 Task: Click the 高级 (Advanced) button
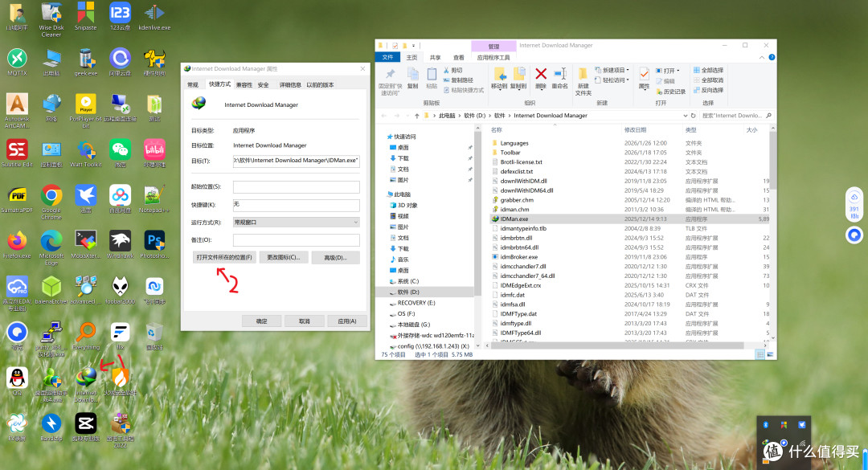(335, 257)
